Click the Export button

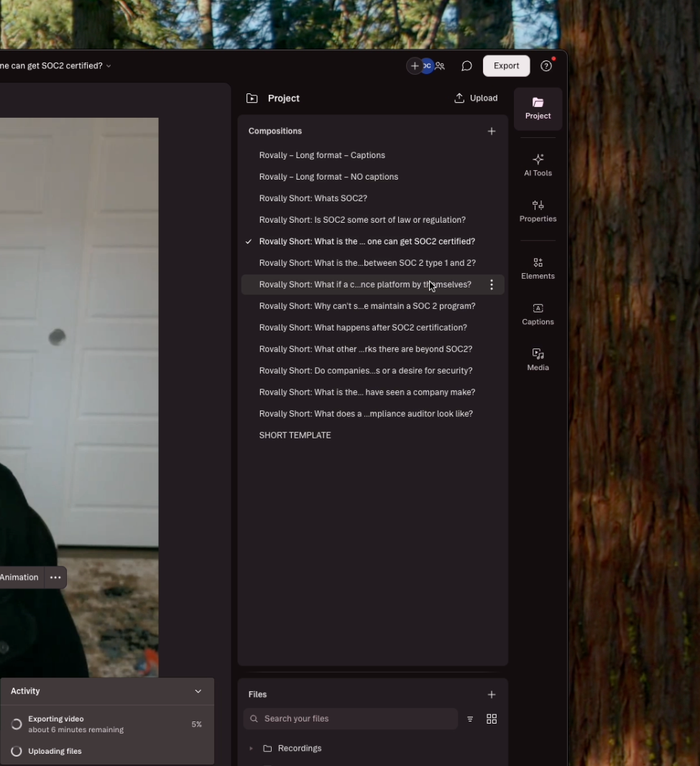coord(506,66)
